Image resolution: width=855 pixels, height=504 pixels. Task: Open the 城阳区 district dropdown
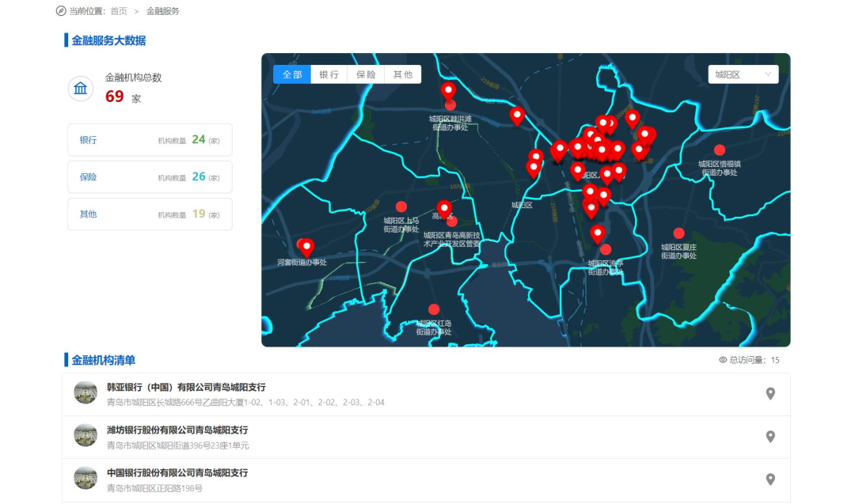(743, 74)
